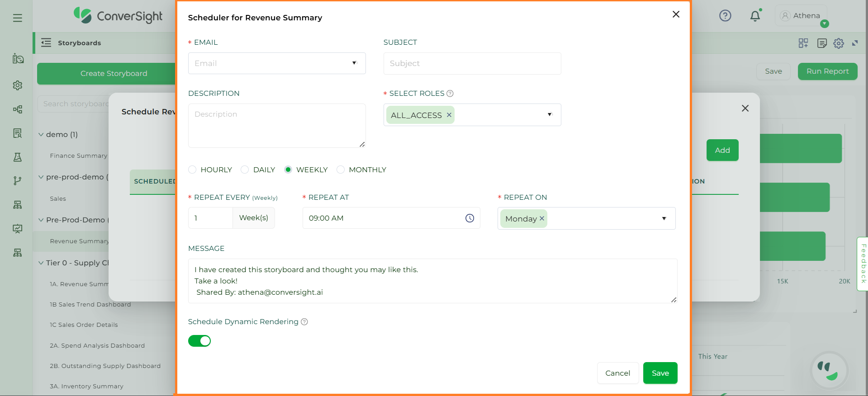Click the Subject input field
Viewport: 868px width, 396px height.
click(x=472, y=63)
